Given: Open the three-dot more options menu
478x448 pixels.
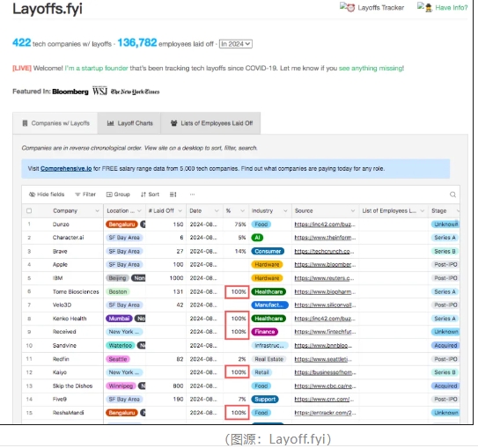Looking at the screenshot, I should pos(192,195).
